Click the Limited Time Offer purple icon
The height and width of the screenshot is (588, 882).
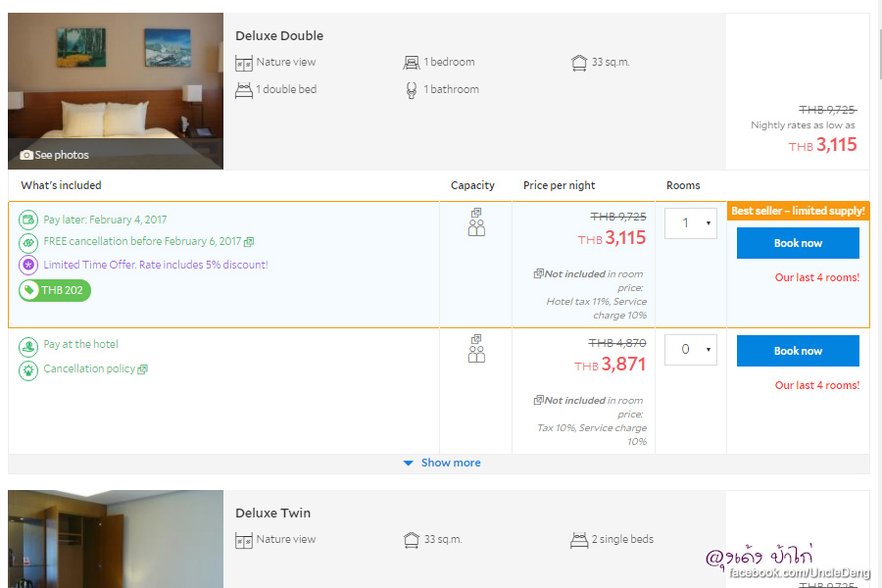point(28,265)
